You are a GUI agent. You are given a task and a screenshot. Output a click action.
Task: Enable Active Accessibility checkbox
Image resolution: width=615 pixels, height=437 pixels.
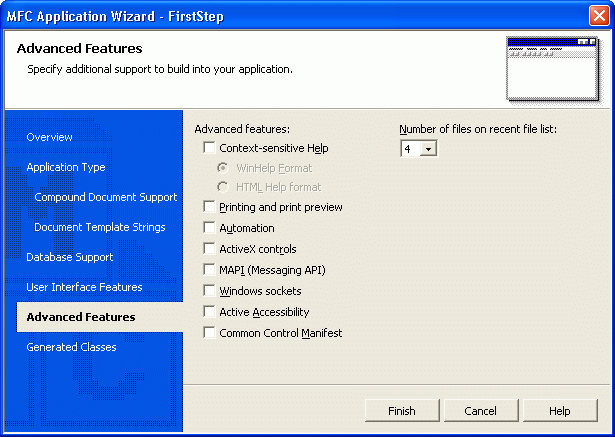tap(209, 312)
